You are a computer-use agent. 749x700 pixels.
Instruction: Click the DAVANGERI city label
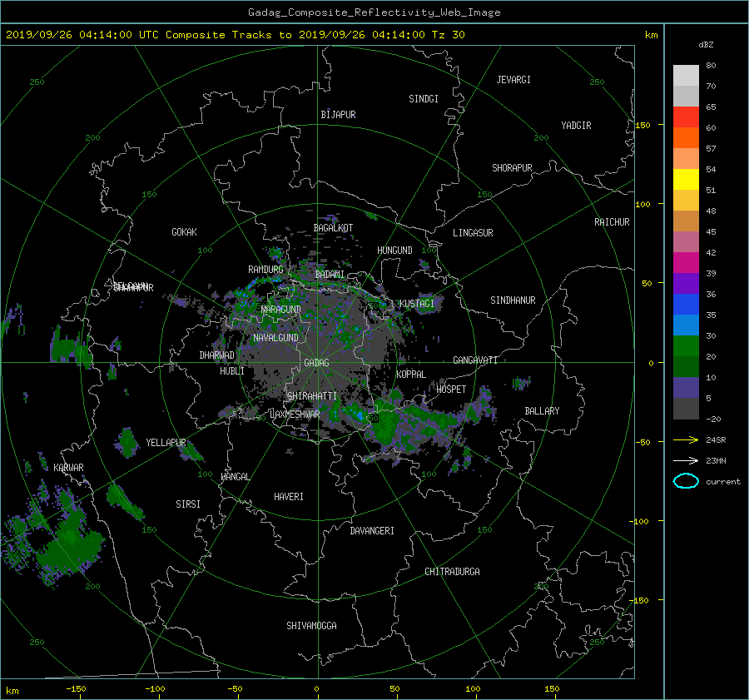(372, 531)
